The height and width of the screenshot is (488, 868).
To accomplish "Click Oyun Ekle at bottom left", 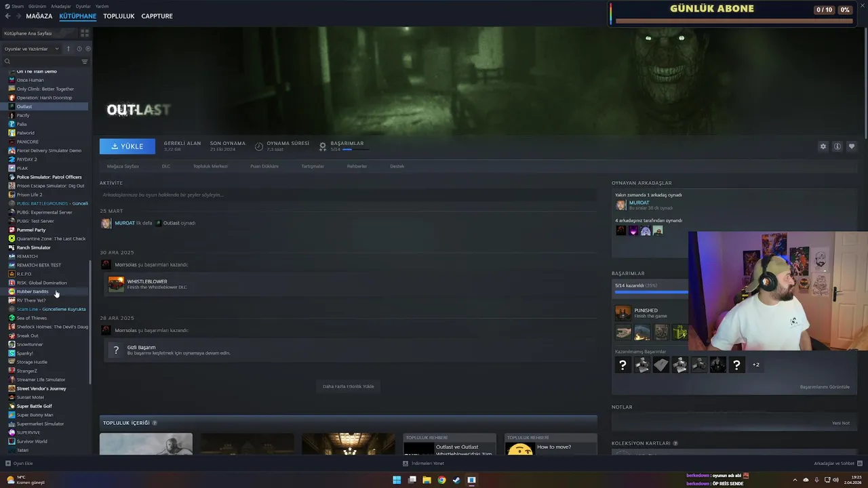I will click(19, 464).
